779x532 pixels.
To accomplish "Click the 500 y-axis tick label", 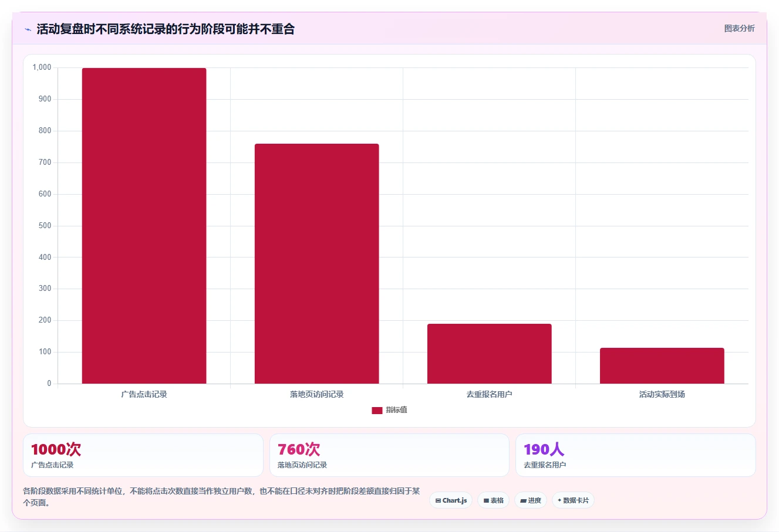I will (x=45, y=226).
